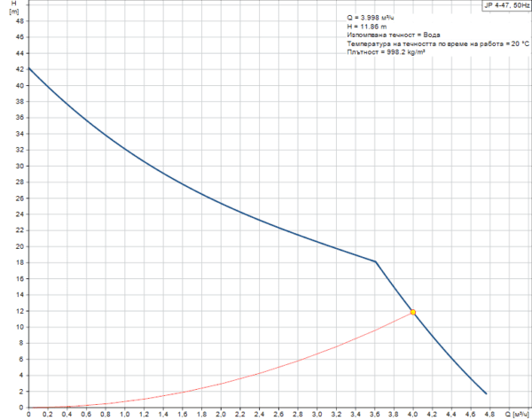Click the H [m] vertical axis title

(x=12, y=9)
